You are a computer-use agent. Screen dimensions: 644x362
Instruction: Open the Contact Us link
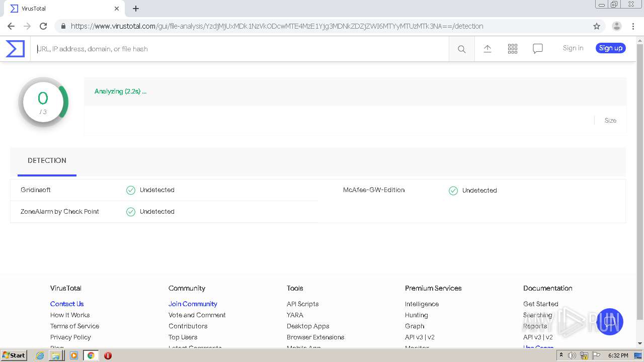[x=67, y=304]
